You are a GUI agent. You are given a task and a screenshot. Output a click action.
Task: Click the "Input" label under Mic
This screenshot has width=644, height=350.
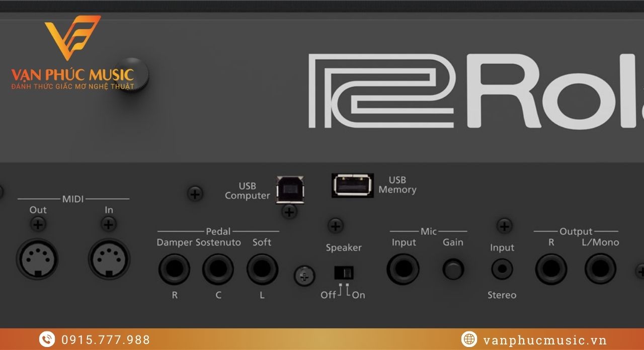pyautogui.click(x=404, y=242)
